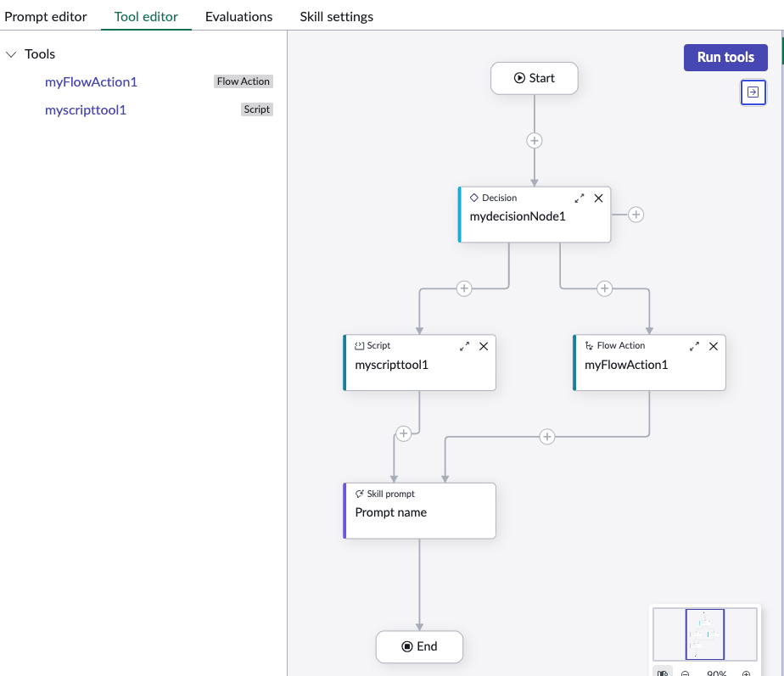Screen dimensions: 784x676
Task: Add node between myscripttool1 and Skill prompt
Action: [x=404, y=433]
